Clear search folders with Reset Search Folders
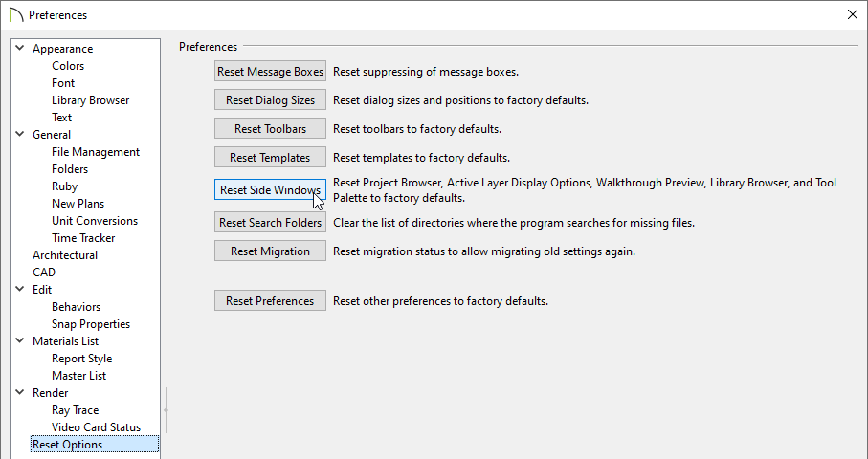 click(x=270, y=223)
